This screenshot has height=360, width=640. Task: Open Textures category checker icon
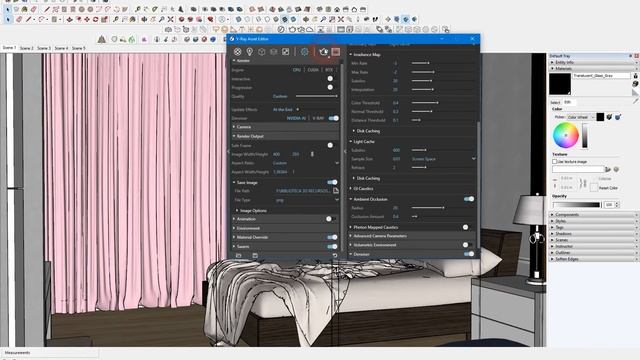tap(285, 52)
